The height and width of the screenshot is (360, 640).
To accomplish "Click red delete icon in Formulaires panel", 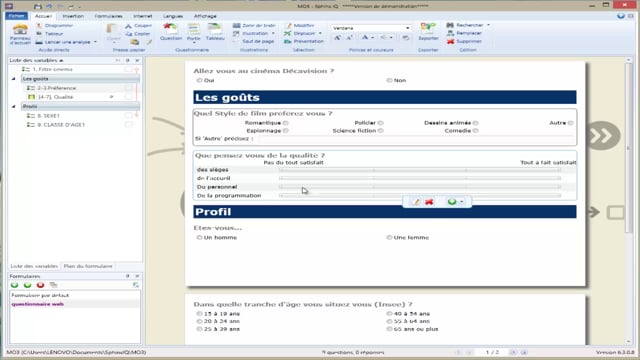I will click(x=40, y=285).
